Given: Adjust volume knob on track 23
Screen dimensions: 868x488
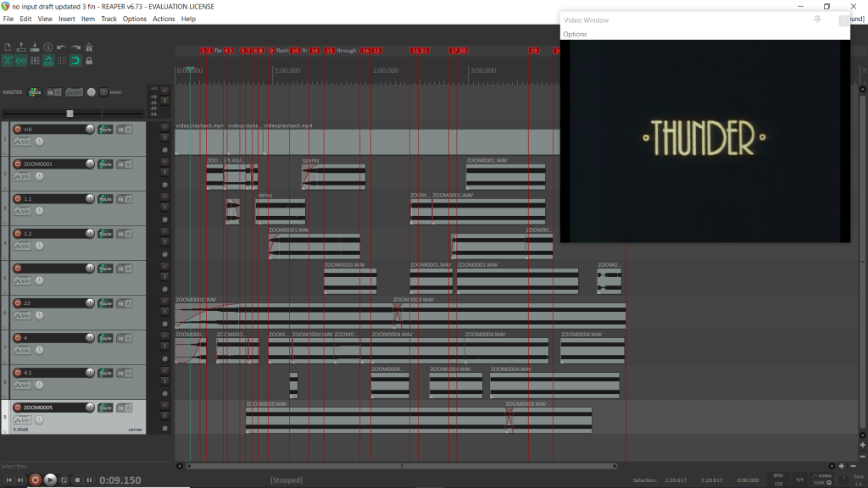Looking at the screenshot, I should click(x=90, y=302).
